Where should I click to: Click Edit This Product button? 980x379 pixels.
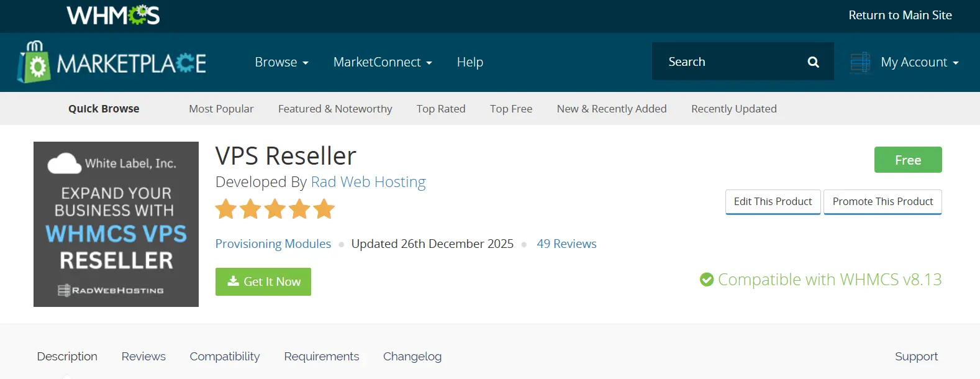773,202
